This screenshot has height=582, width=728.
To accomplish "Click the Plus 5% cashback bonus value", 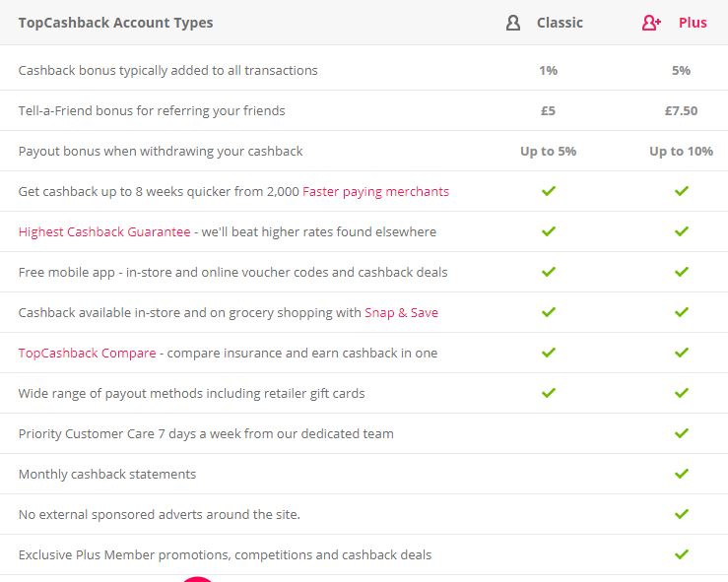I will pyautogui.click(x=681, y=71).
